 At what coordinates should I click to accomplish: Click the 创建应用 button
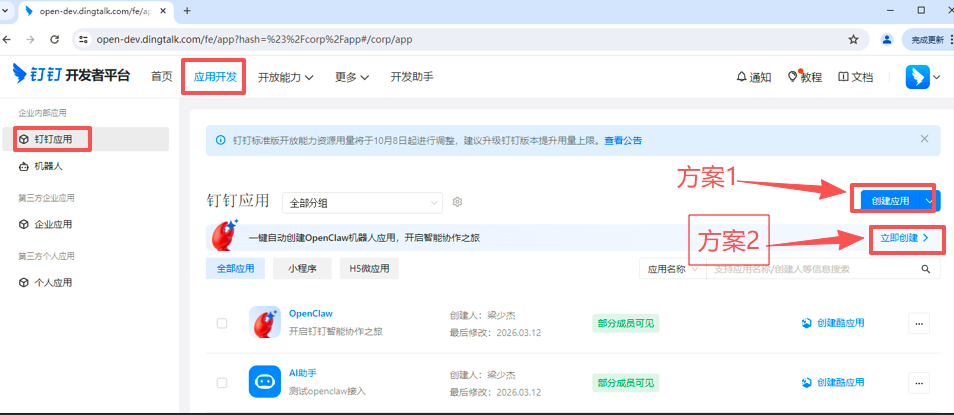(890, 201)
